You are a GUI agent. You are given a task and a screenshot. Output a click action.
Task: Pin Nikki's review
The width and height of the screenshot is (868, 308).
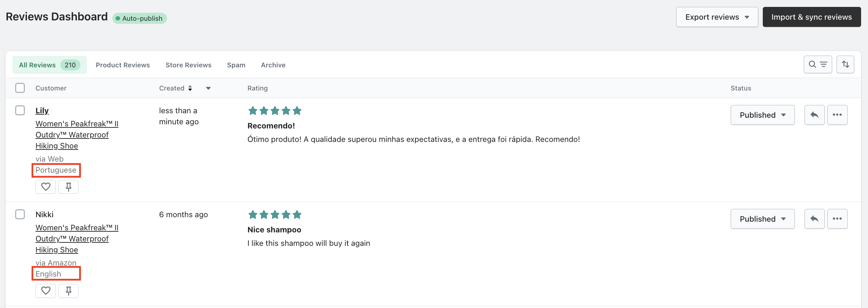click(68, 291)
